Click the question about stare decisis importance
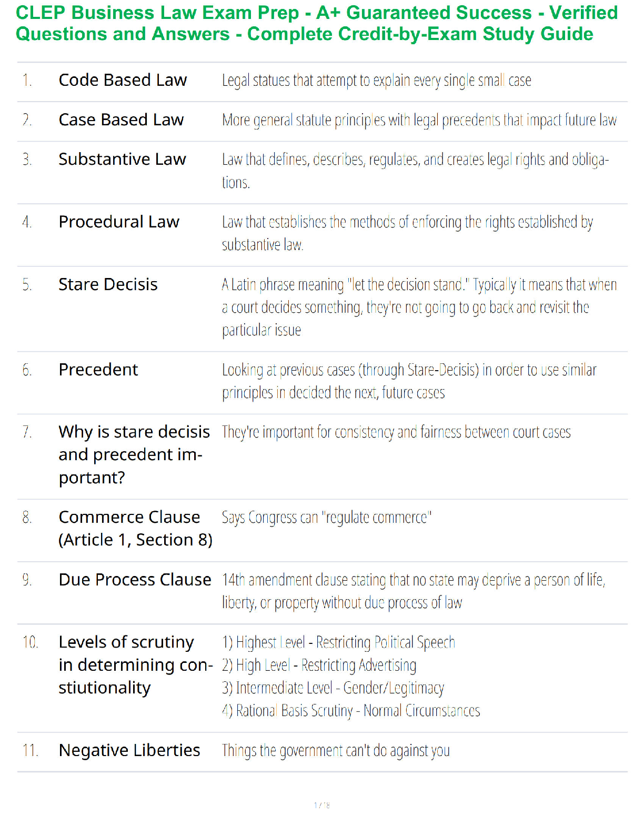The width and height of the screenshot is (644, 834). point(134,454)
